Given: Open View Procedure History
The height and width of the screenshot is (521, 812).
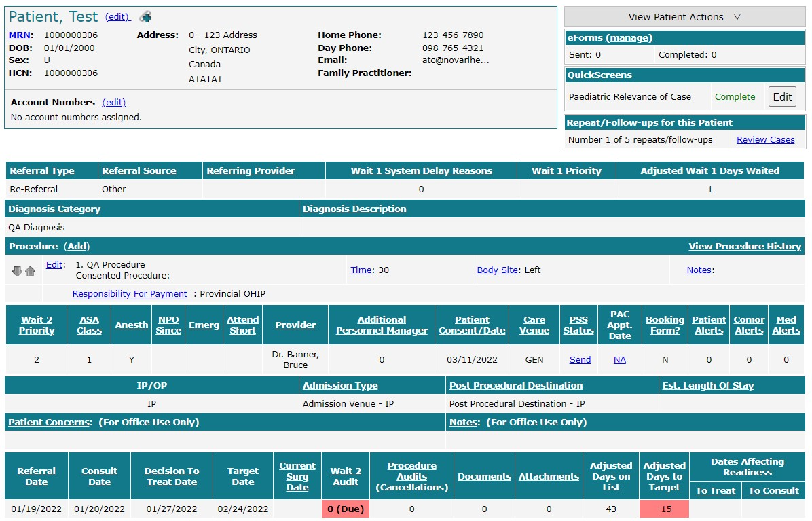Looking at the screenshot, I should [745, 247].
